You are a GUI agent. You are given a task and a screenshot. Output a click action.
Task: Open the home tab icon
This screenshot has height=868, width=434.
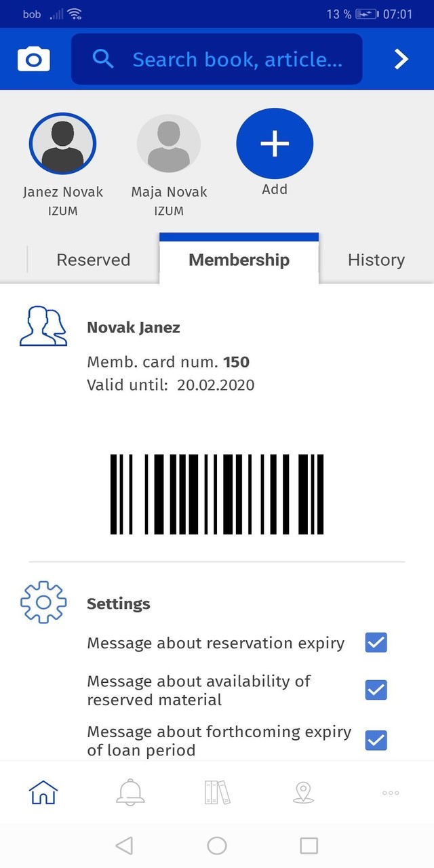click(43, 792)
